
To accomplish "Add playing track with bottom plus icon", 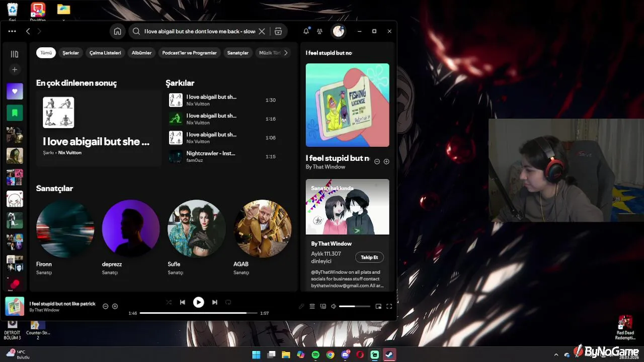I will 115,306.
